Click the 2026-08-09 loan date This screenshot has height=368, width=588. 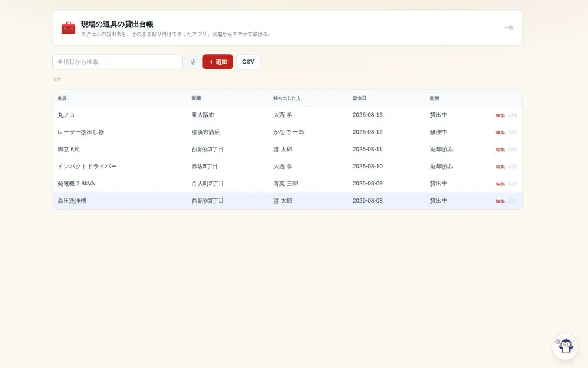click(367, 184)
